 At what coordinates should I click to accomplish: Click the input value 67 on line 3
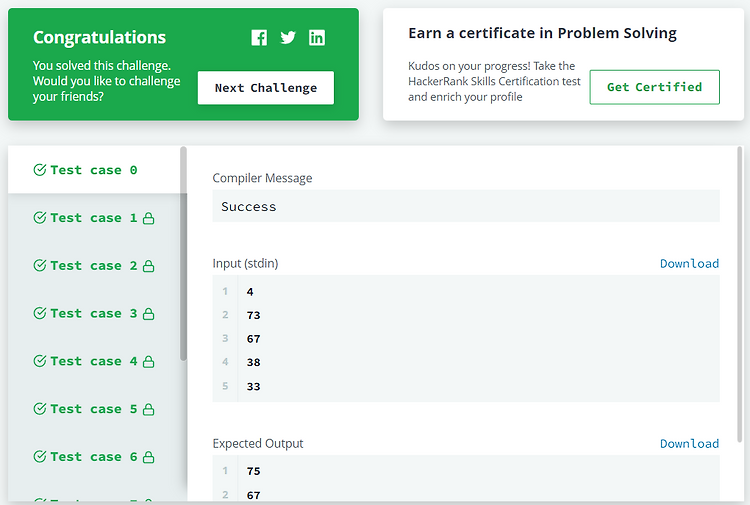[x=254, y=339]
